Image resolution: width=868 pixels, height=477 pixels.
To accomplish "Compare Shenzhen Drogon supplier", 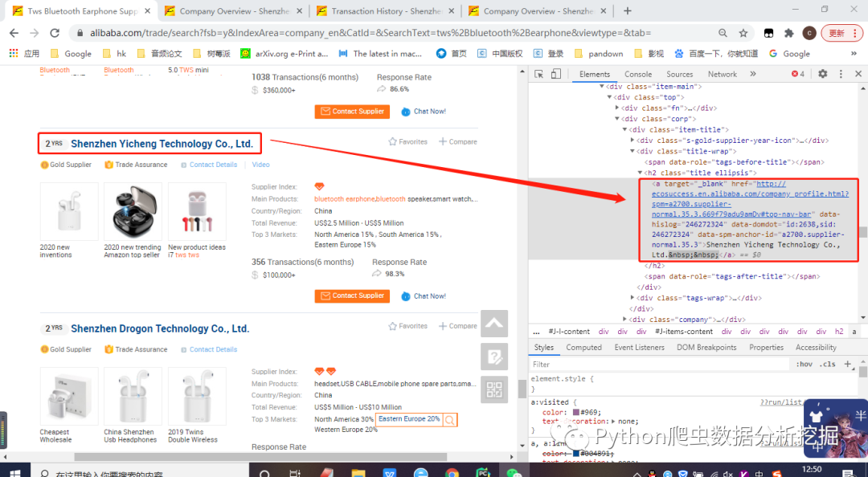I will [x=458, y=327].
